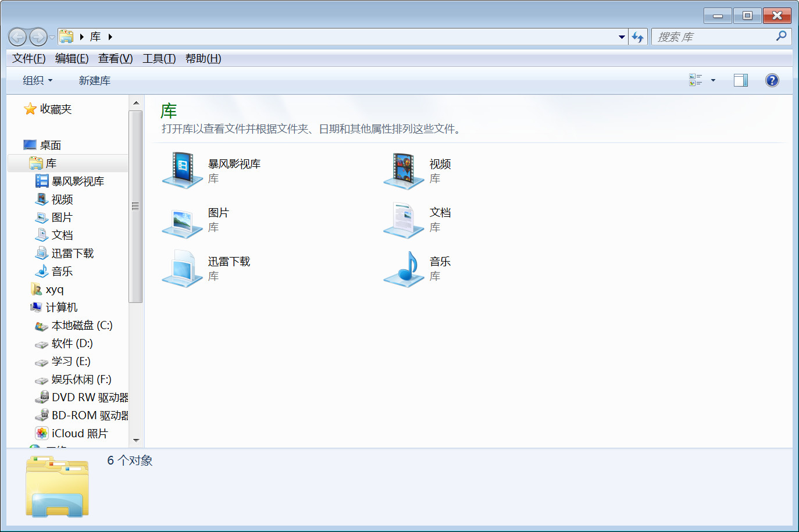This screenshot has width=799, height=532.
Task: Select 迅雷下载 in the sidebar tree
Action: (65, 253)
